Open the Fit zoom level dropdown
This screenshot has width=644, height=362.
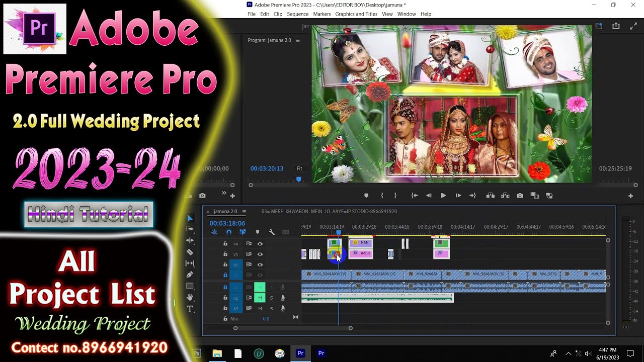pos(300,168)
